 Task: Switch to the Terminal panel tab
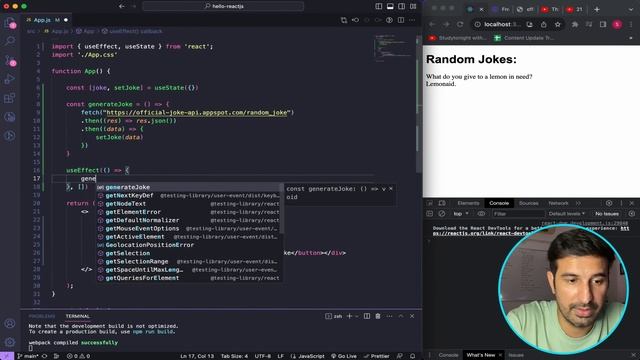78,316
